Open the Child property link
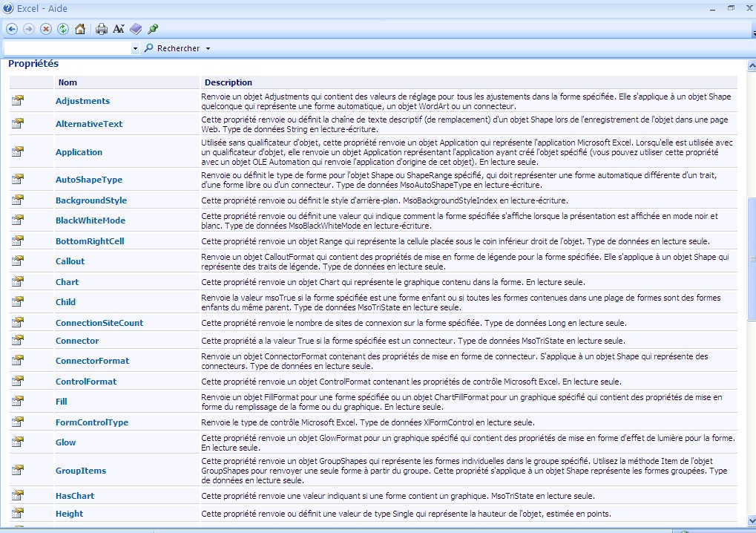The height and width of the screenshot is (533, 756). [x=65, y=302]
